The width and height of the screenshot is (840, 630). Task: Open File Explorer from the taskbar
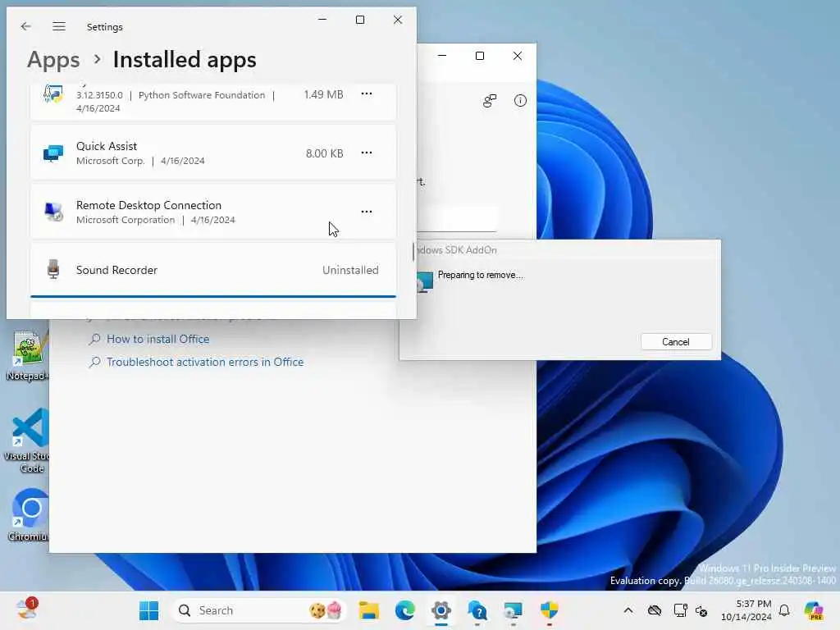point(368,610)
